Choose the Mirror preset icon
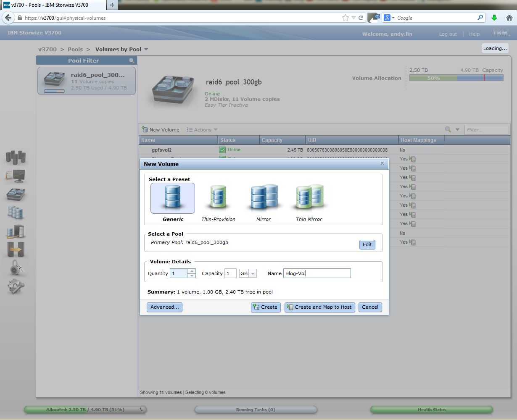517x420 pixels. (x=264, y=198)
